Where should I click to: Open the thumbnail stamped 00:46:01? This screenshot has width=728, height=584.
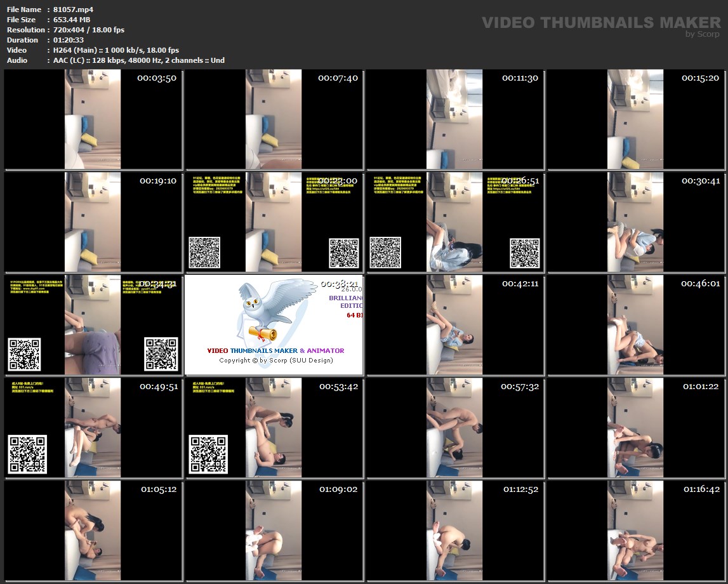[635, 325]
